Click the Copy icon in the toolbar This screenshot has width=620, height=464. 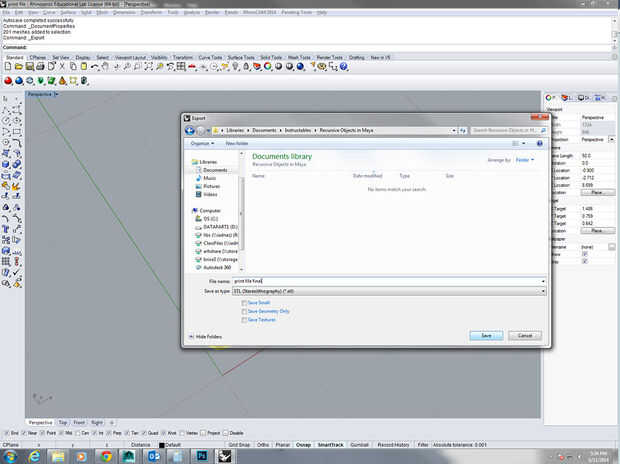(73, 66)
